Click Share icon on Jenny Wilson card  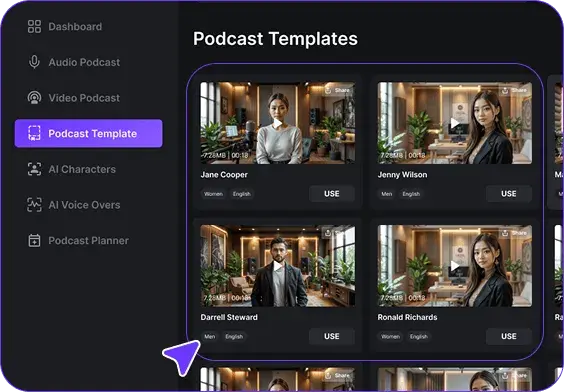tap(505, 90)
